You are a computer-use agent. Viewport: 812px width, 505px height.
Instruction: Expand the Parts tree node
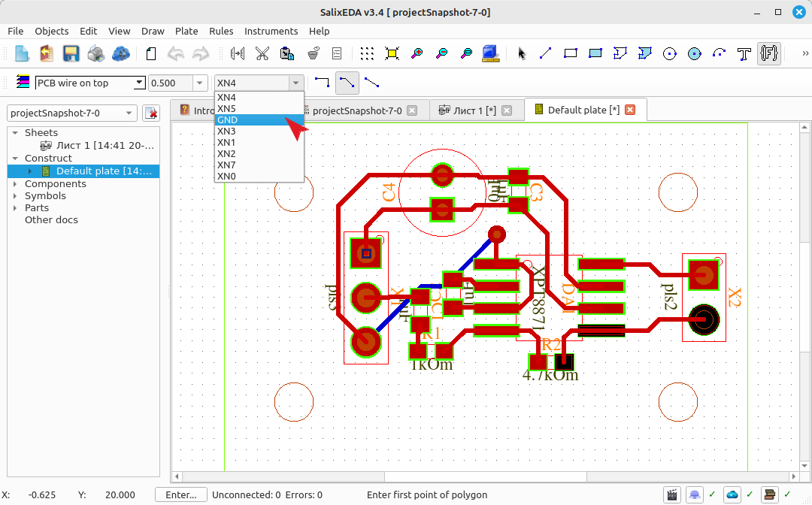15,208
